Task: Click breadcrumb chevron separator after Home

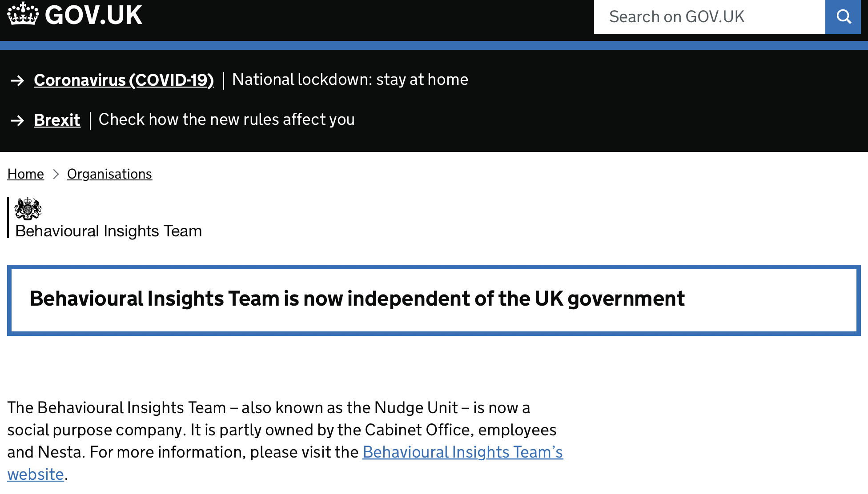Action: [x=56, y=174]
